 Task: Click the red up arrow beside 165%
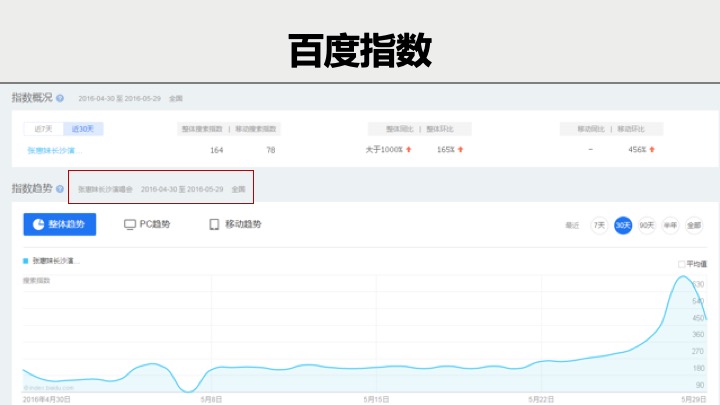pos(461,150)
